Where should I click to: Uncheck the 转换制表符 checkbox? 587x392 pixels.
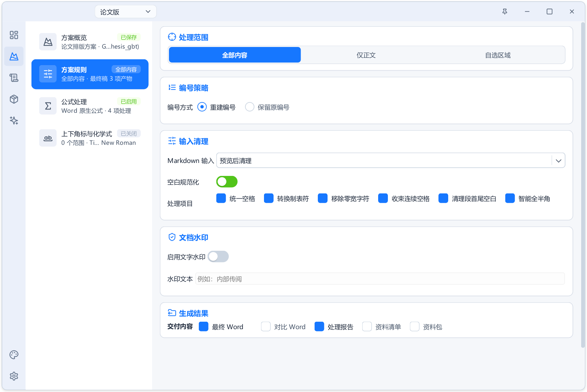click(269, 198)
